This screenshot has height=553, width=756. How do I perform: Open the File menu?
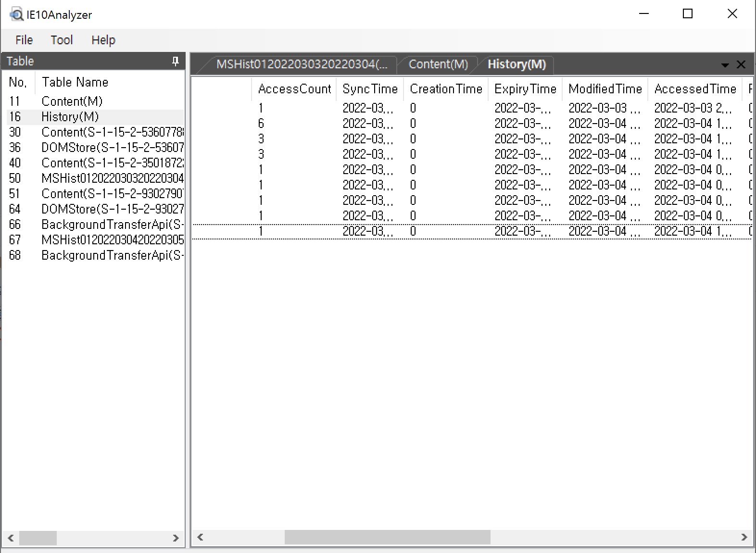coord(24,40)
